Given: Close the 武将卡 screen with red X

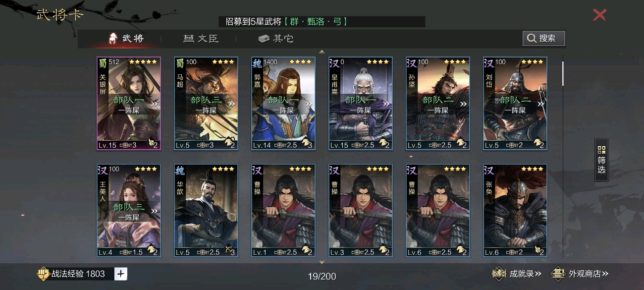Looking at the screenshot, I should pos(599,15).
